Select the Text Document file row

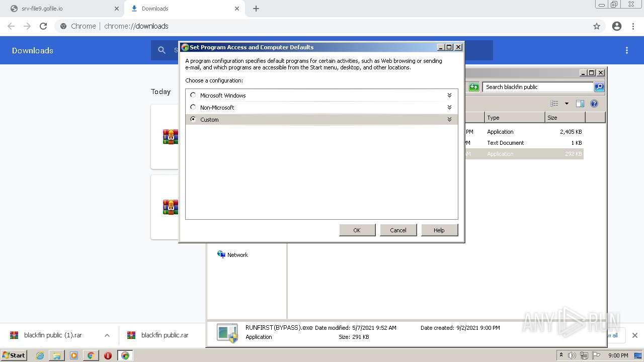[x=523, y=143]
